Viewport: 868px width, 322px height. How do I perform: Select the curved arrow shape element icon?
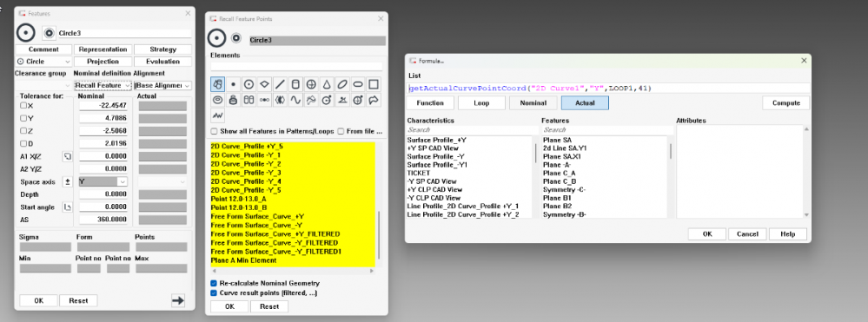pyautogui.click(x=373, y=100)
